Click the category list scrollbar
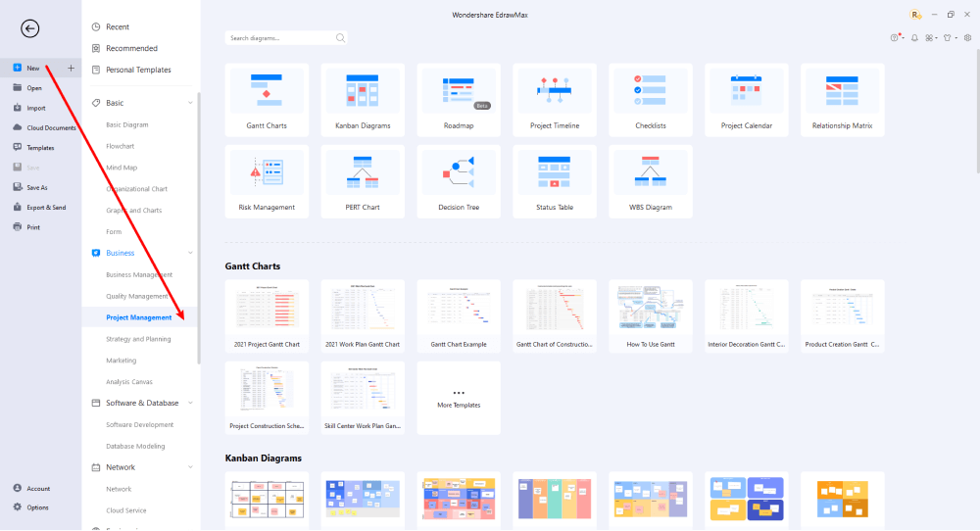 (x=199, y=228)
